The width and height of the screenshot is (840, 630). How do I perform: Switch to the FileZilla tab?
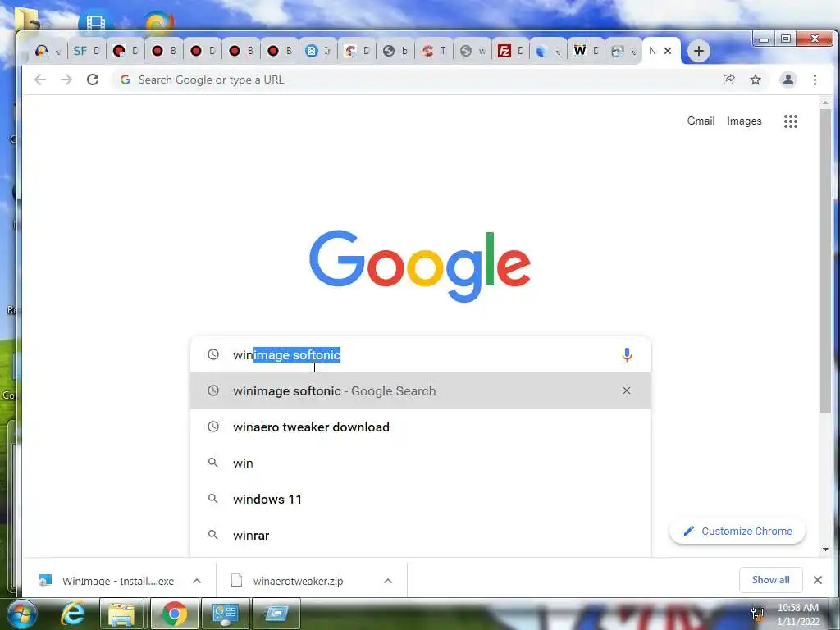pos(510,51)
